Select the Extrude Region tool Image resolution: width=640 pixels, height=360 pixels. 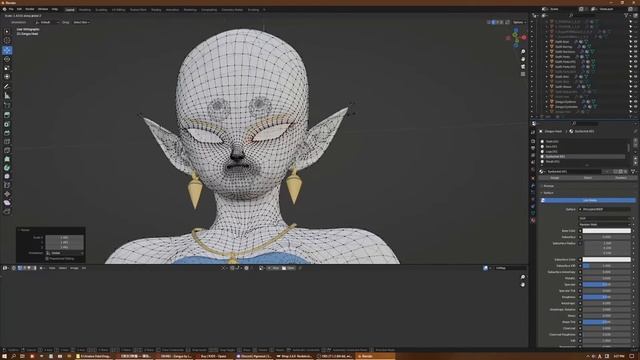coord(7,115)
